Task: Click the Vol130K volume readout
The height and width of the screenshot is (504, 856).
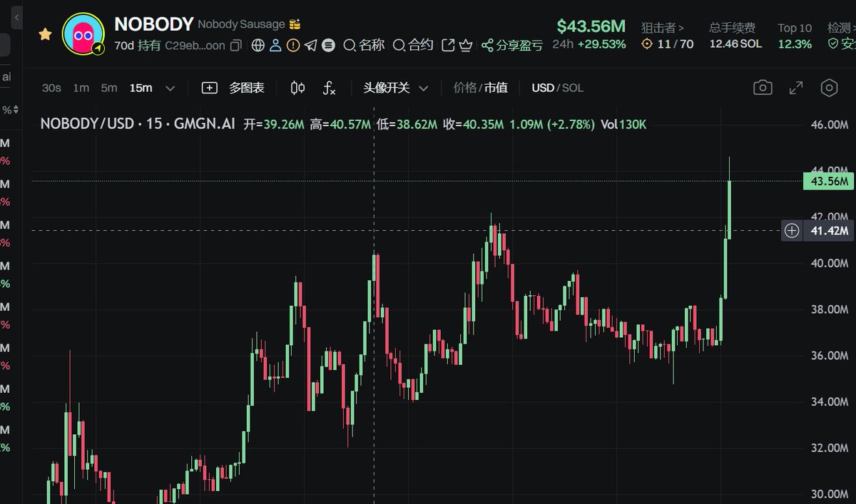Action: pyautogui.click(x=623, y=124)
